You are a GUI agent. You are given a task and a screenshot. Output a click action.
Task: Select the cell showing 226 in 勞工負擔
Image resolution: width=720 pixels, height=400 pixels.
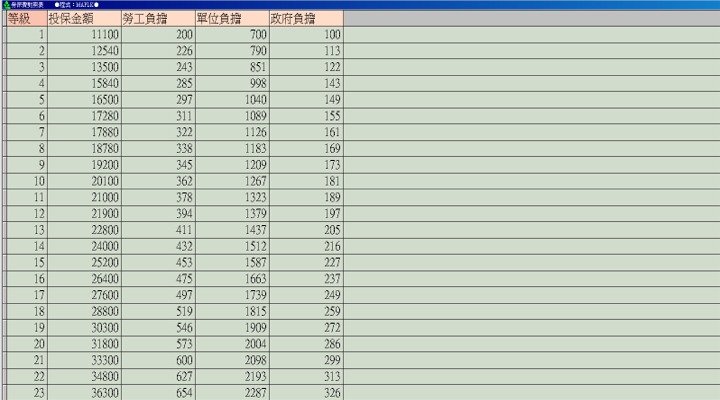[x=157, y=51]
